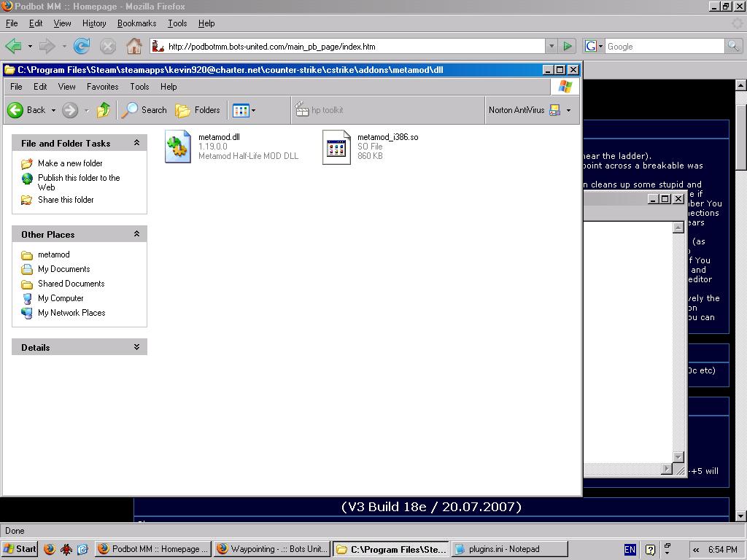Open Google search engine dropdown
This screenshot has width=747, height=560.
click(x=594, y=46)
